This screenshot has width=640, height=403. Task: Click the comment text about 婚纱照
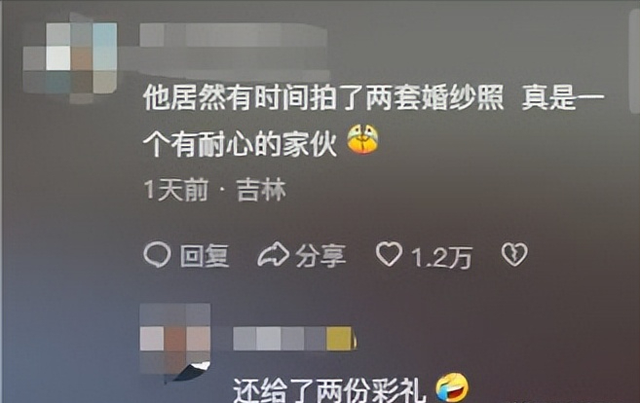[x=373, y=99]
